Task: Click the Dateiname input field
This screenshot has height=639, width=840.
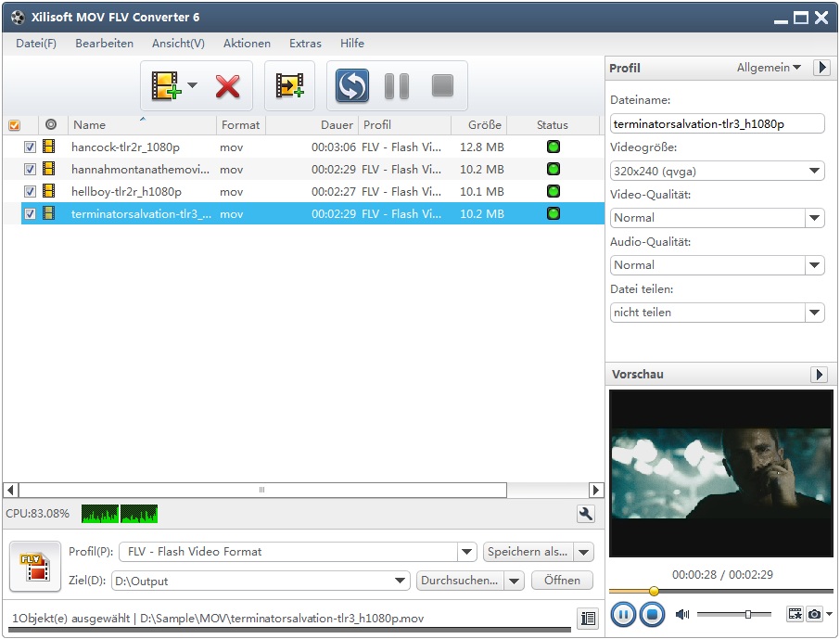Action: (717, 124)
